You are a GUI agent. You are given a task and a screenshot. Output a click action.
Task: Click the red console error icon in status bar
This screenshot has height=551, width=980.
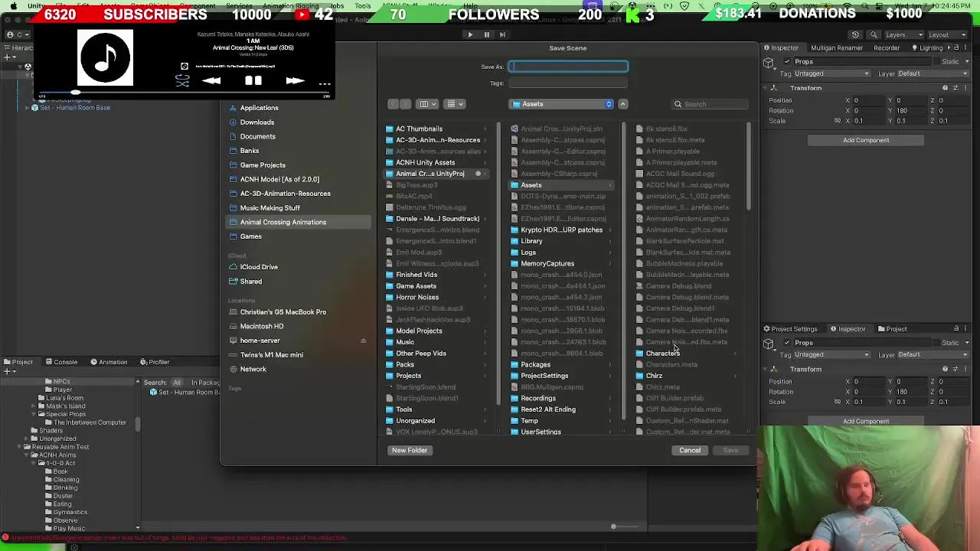6,538
